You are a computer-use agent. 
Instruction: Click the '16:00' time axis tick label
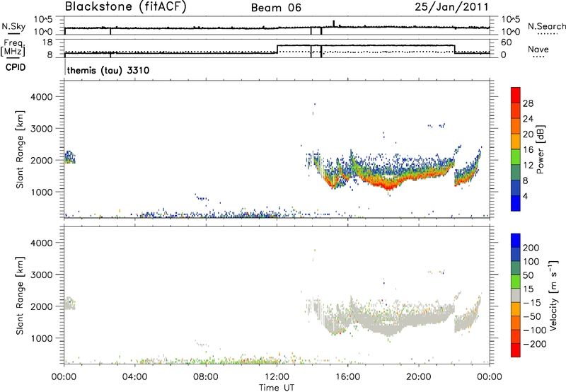pos(347,377)
